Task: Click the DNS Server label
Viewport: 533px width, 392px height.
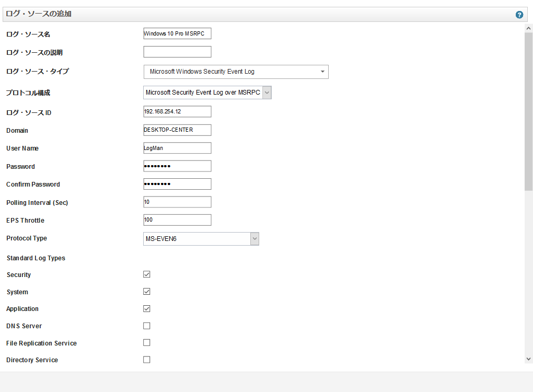Action: tap(24, 326)
